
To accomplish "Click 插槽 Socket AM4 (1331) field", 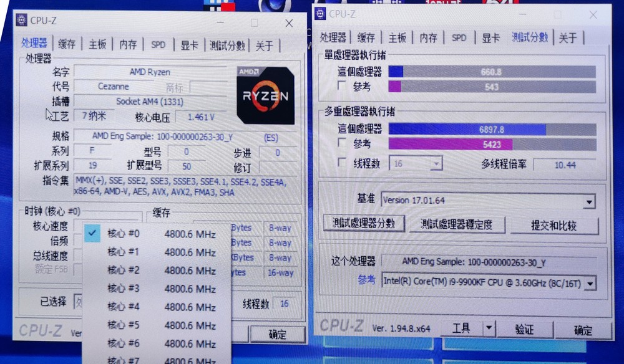I will (150, 102).
